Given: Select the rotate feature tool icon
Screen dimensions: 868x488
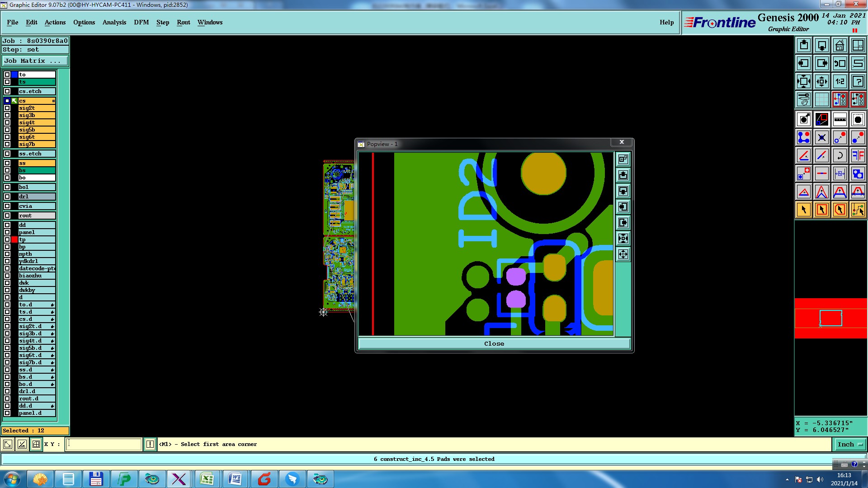Looking at the screenshot, I should pyautogui.click(x=840, y=155).
